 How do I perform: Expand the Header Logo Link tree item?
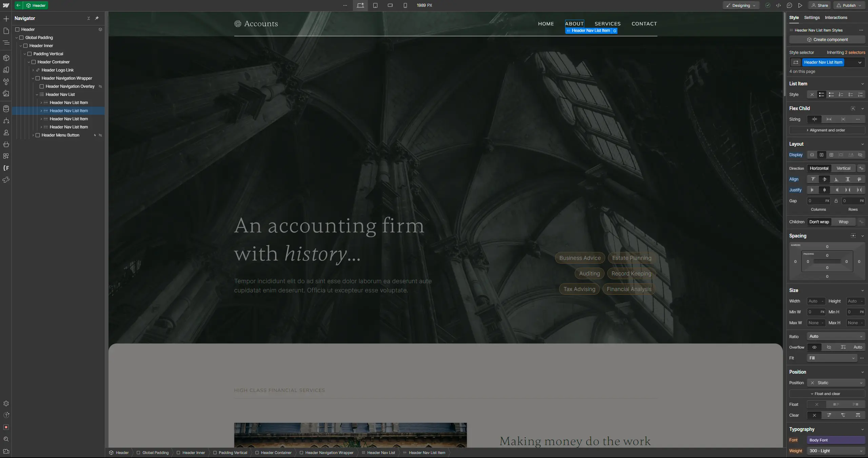click(33, 70)
